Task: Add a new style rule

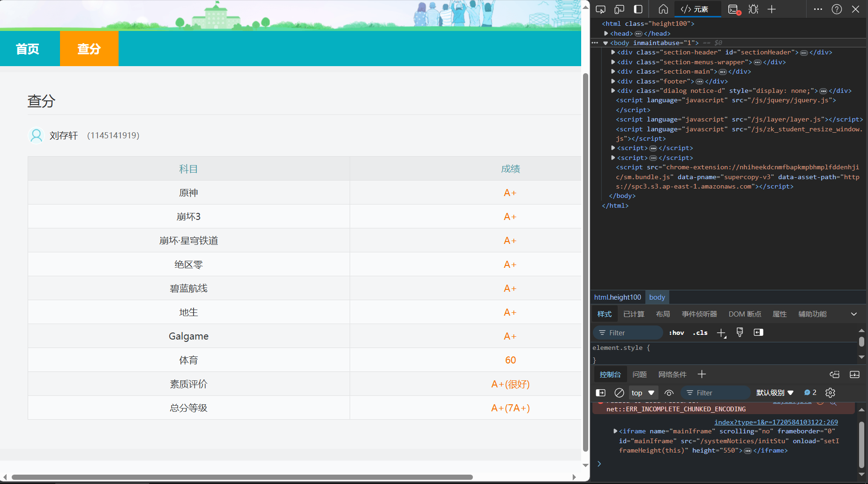Action: (721, 333)
